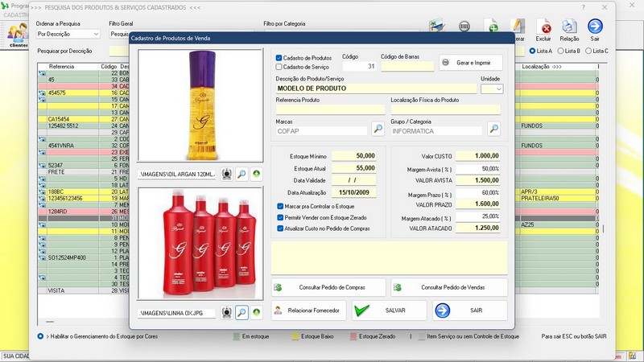
Task: Click the MODELO DE PRODUTO description field
Action: [376, 88]
